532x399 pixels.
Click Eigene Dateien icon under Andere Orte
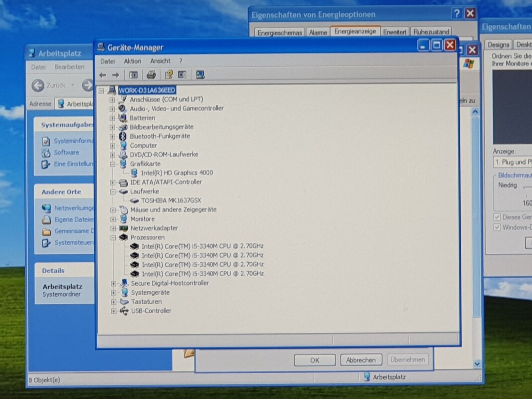coord(46,220)
